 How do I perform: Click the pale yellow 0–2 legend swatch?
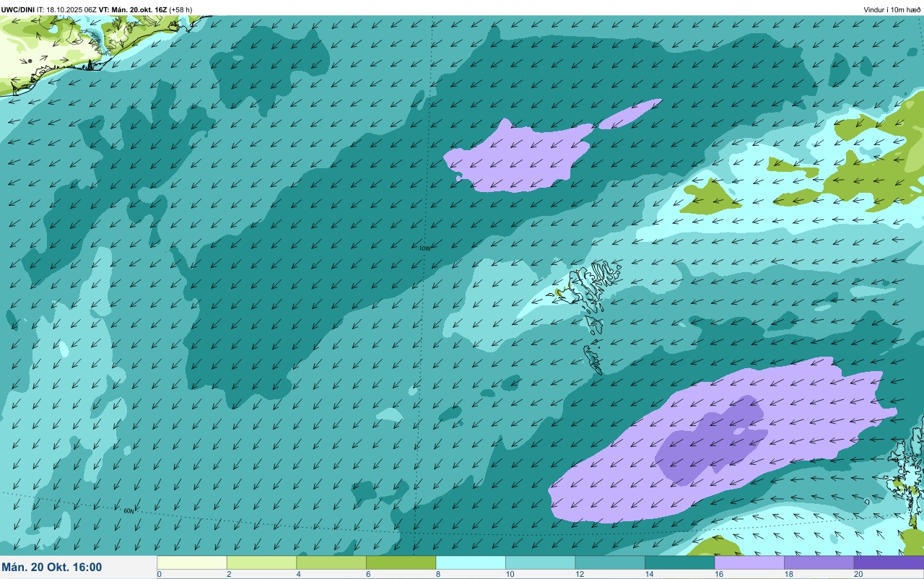click(x=192, y=562)
